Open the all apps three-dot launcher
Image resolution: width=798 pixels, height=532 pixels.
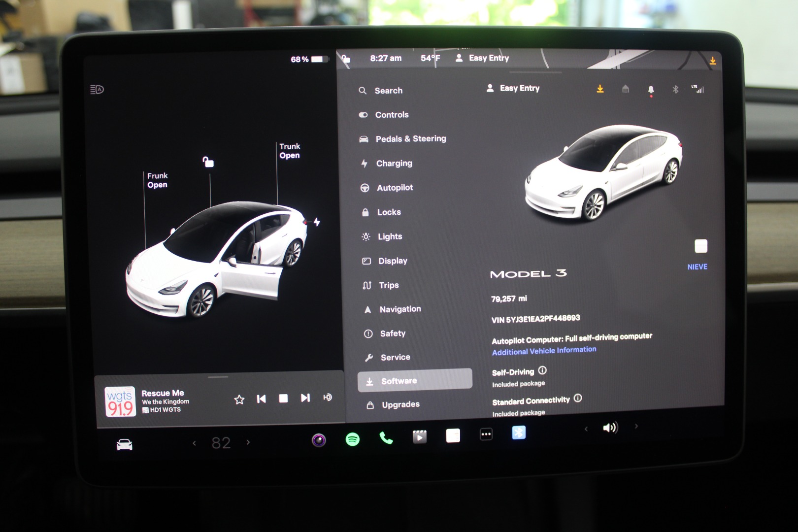click(x=486, y=434)
